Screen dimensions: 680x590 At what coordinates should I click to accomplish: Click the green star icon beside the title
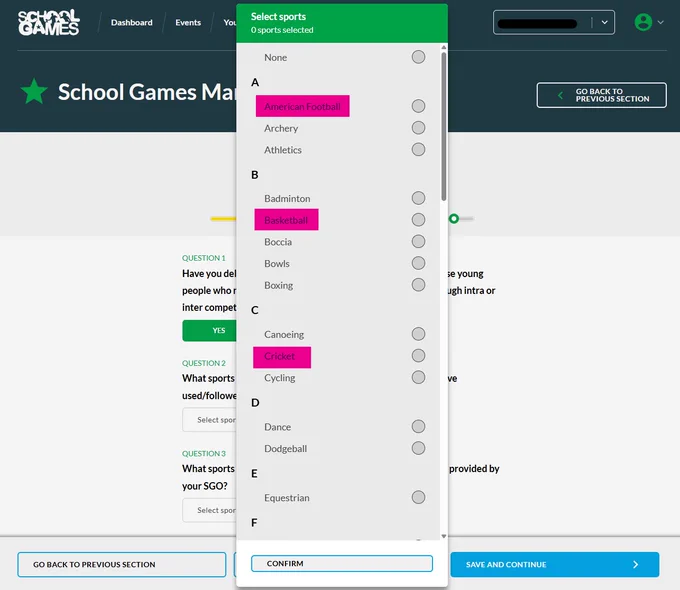click(x=34, y=92)
